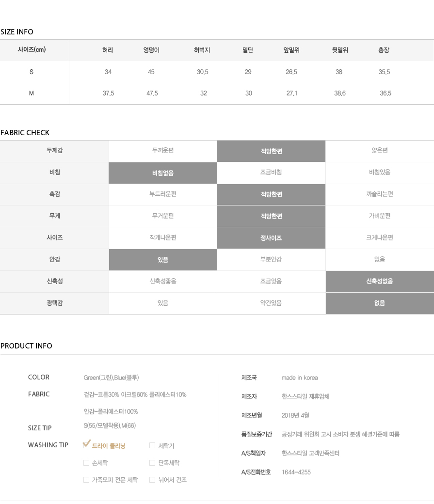Click the FABRIC CHECK heading
The image size is (434, 504).
click(x=25, y=133)
